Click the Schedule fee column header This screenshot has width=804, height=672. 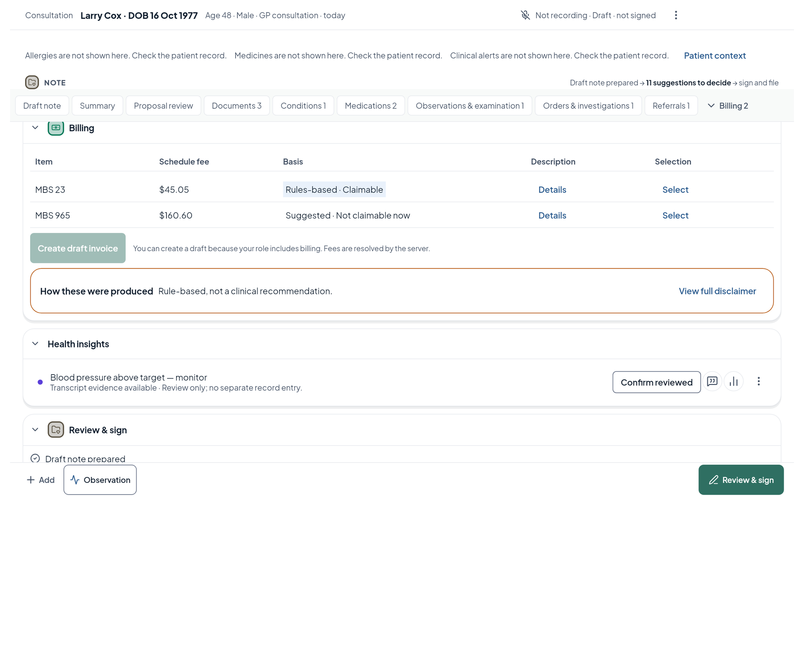point(184,161)
